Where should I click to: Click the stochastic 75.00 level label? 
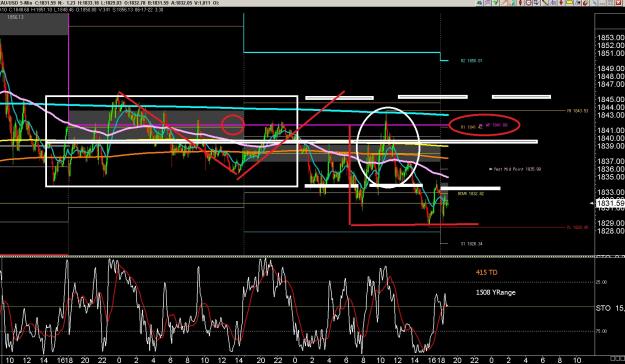click(x=601, y=331)
